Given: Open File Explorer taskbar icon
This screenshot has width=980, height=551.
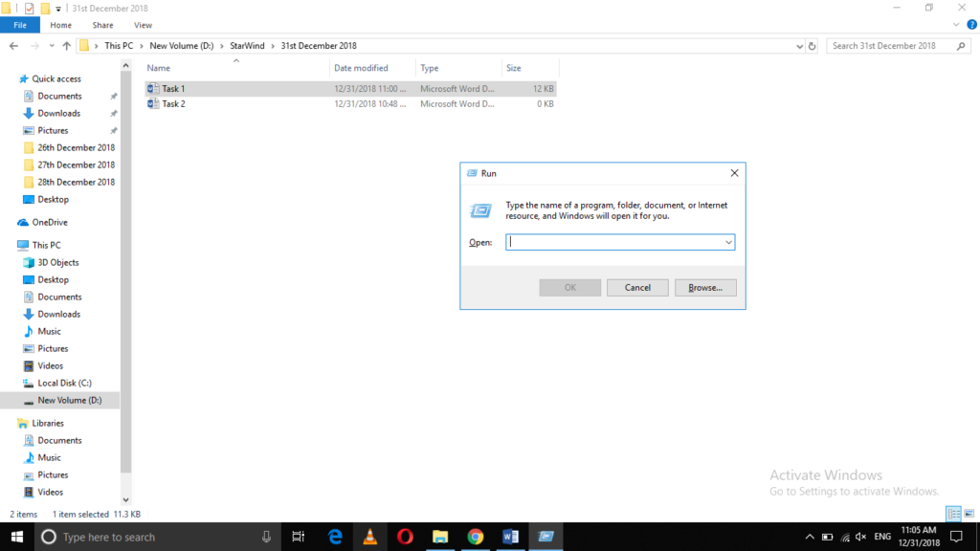Looking at the screenshot, I should [x=440, y=537].
